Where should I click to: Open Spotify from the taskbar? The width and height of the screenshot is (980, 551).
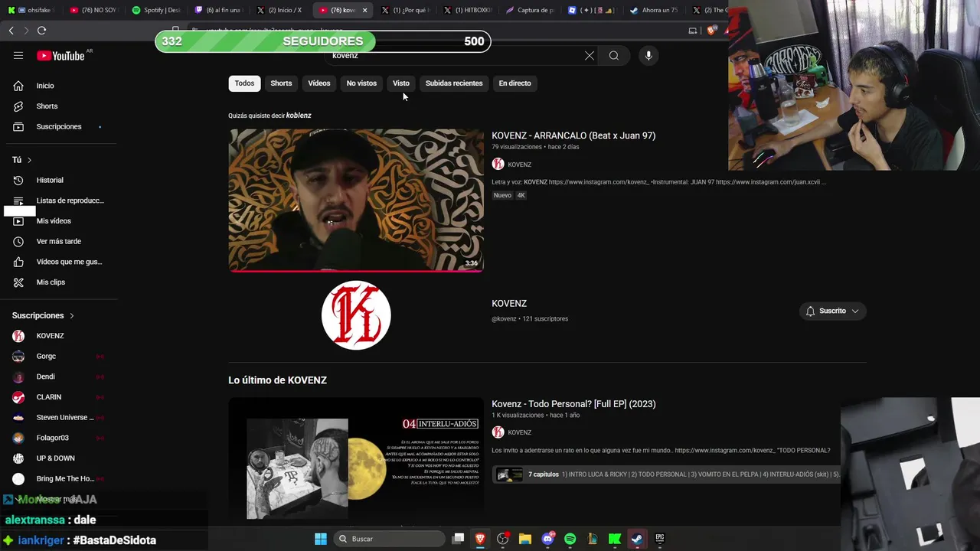point(570,539)
